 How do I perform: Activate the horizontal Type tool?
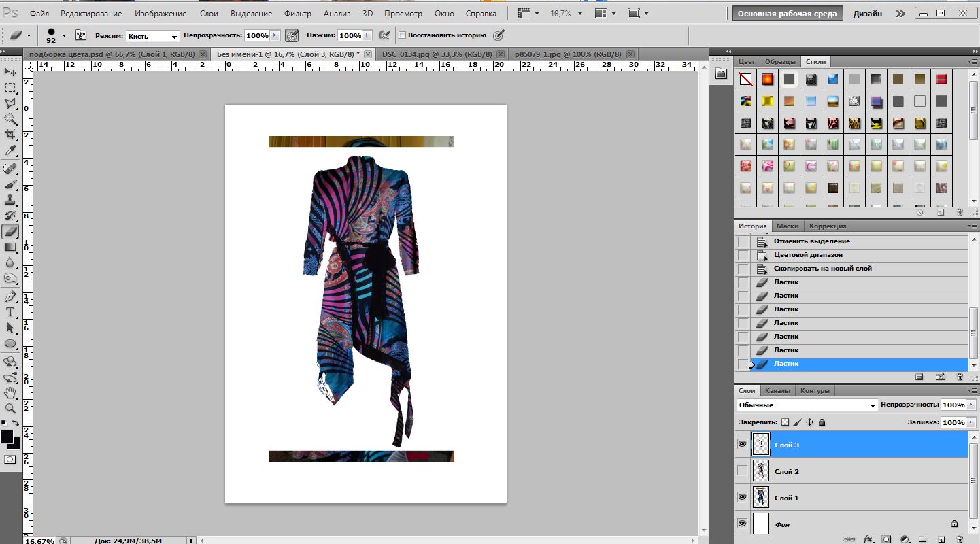(x=10, y=312)
